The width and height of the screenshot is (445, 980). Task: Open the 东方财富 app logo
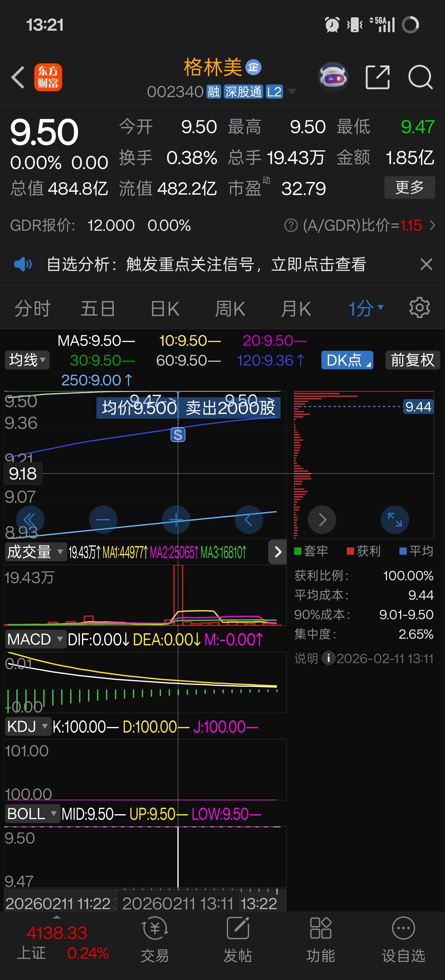48,77
